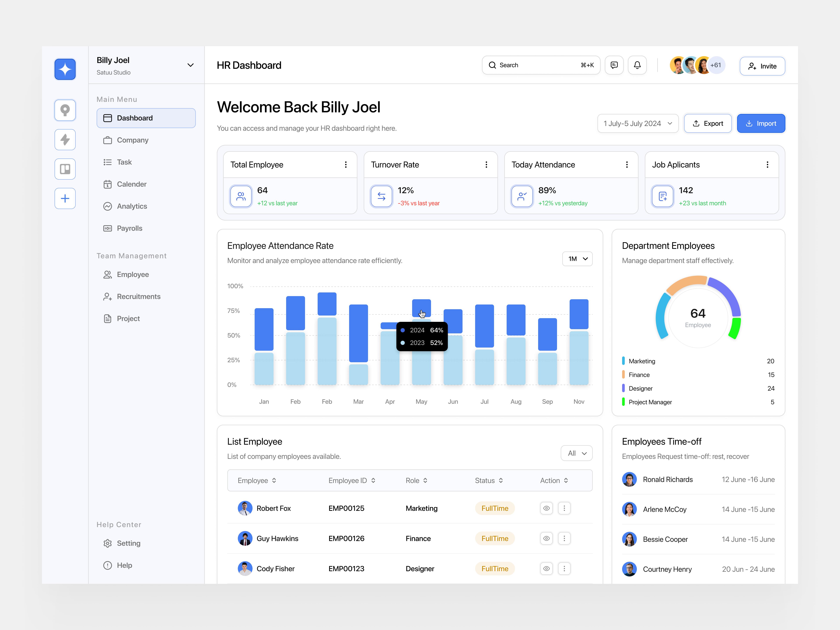The width and height of the screenshot is (840, 630).
Task: Open the three-dot menu on Total Employee card
Action: point(346,164)
